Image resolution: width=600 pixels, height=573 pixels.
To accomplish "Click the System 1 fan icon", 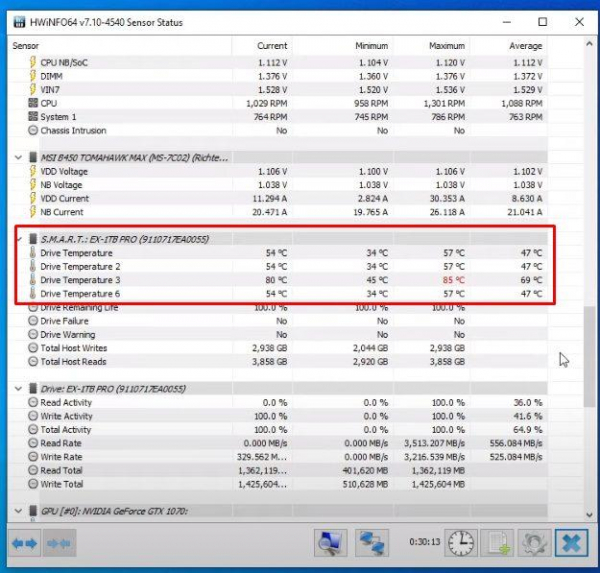I will 33,116.
